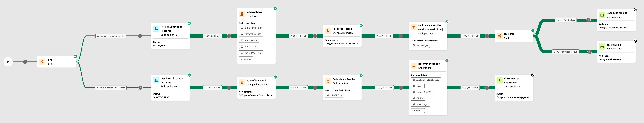Select the 9,364, 1s - Result transition between To Profile Record and Deduplicate Profiles
644x123 pixels.
pos(298,88)
